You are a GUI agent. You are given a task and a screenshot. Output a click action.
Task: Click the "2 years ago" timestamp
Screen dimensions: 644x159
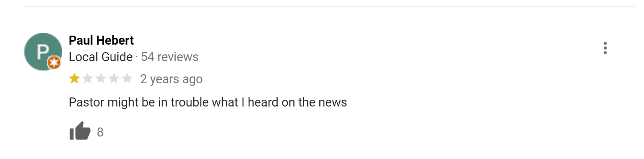click(x=171, y=79)
